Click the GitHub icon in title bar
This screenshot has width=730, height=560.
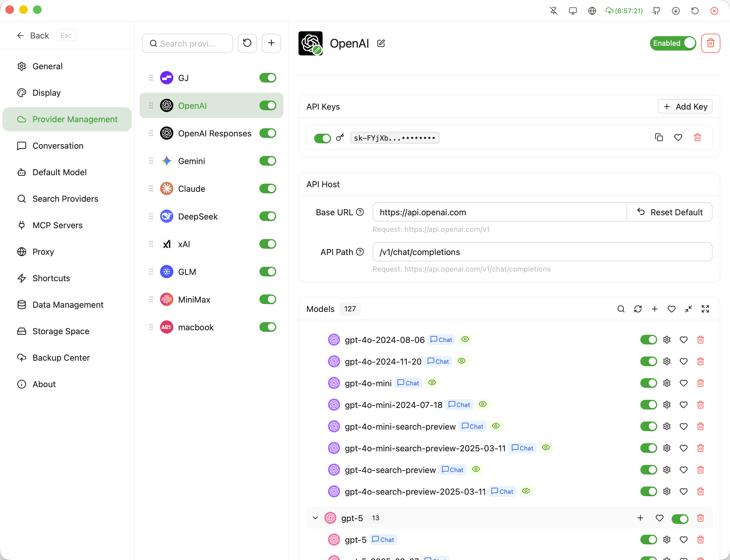656,11
